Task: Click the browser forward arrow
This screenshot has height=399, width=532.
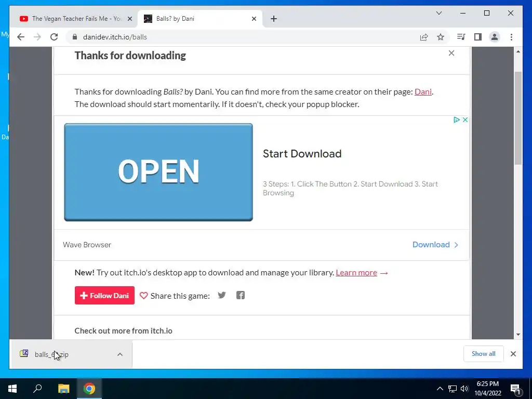Action: [x=37, y=37]
